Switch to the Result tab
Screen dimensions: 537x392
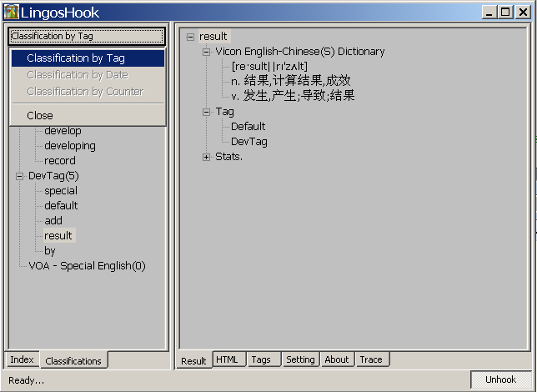point(193,361)
